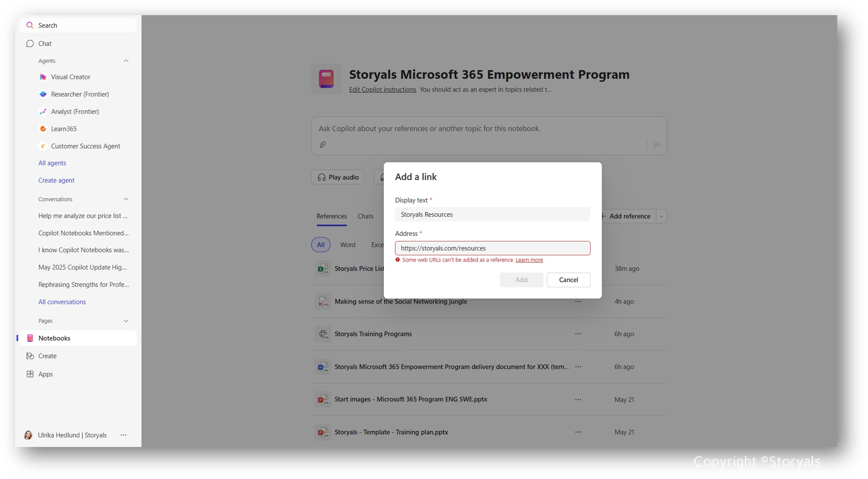Select the Word filter
868x479 pixels.
tap(347, 245)
